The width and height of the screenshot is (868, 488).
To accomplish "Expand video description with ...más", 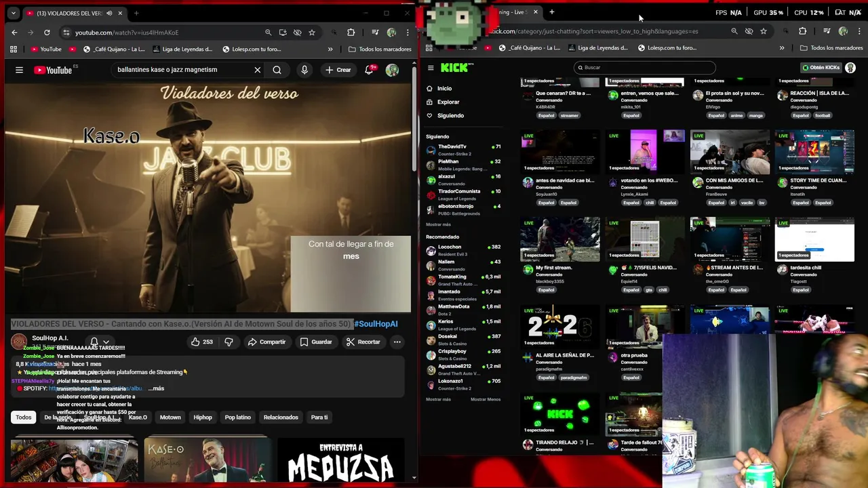I will [x=156, y=388].
